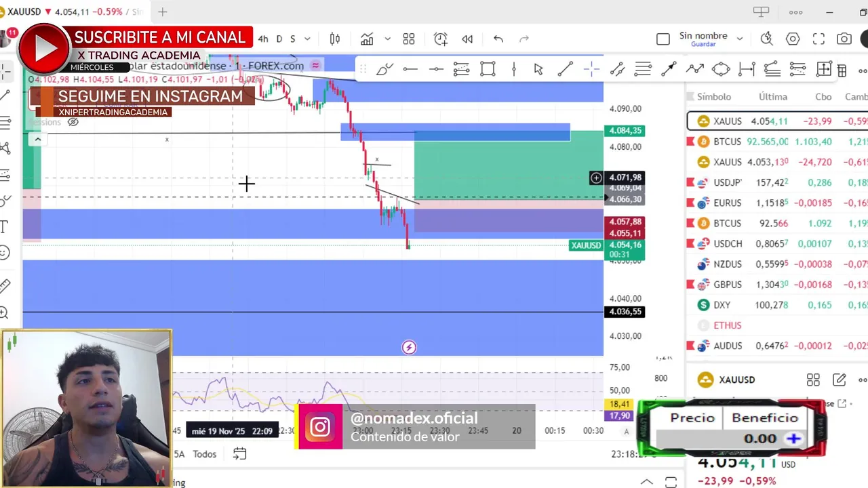The width and height of the screenshot is (868, 488).
Task: Open indicator templates grid icon
Action: [409, 39]
